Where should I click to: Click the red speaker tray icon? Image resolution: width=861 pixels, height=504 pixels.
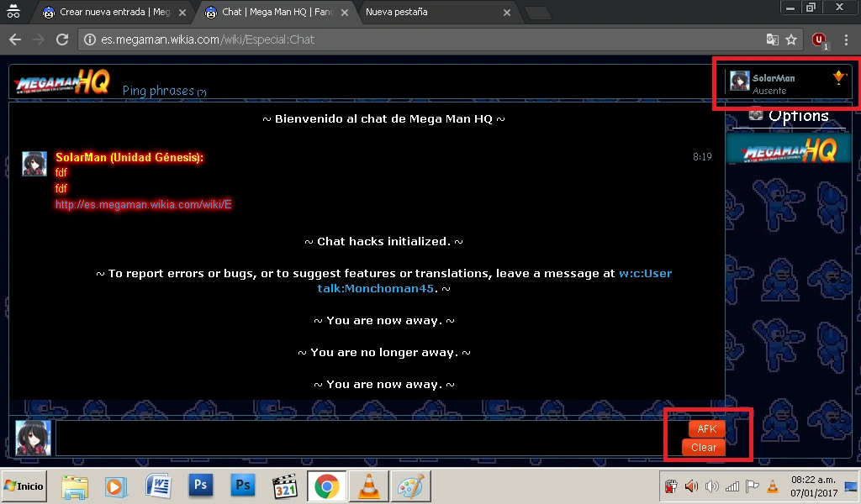click(691, 486)
